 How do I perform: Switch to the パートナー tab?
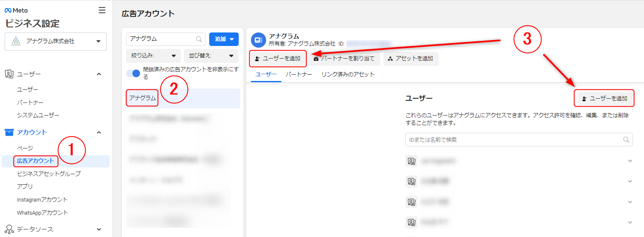click(x=299, y=74)
